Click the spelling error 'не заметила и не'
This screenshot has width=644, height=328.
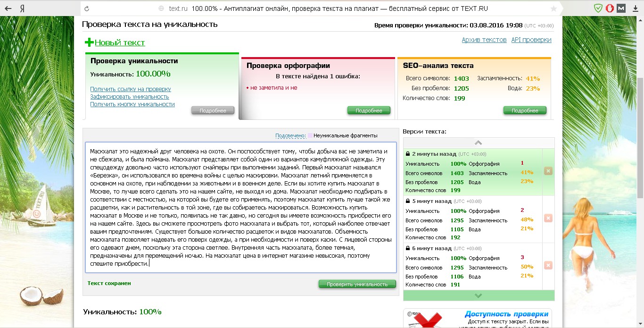[x=273, y=88]
